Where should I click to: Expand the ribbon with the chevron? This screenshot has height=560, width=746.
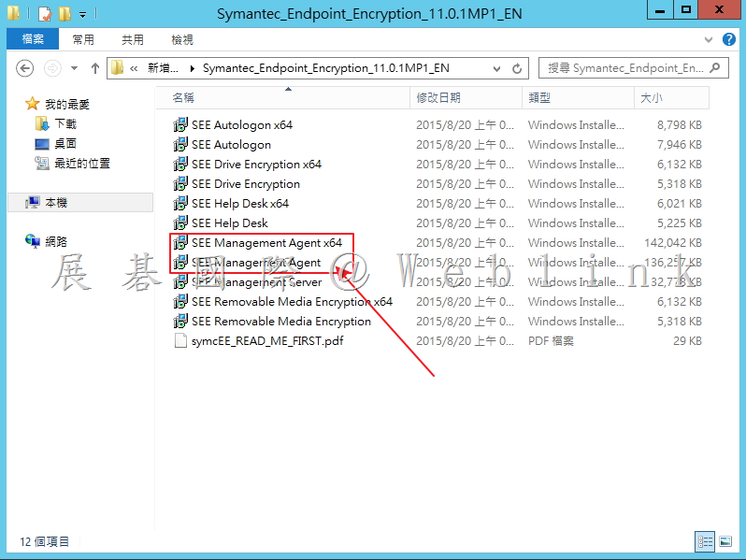(709, 39)
